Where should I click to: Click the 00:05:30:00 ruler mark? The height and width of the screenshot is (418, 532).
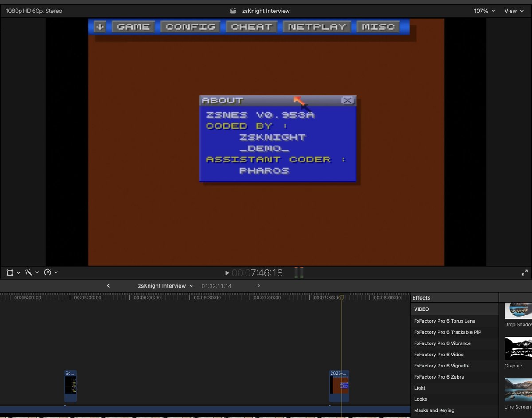(x=88, y=298)
